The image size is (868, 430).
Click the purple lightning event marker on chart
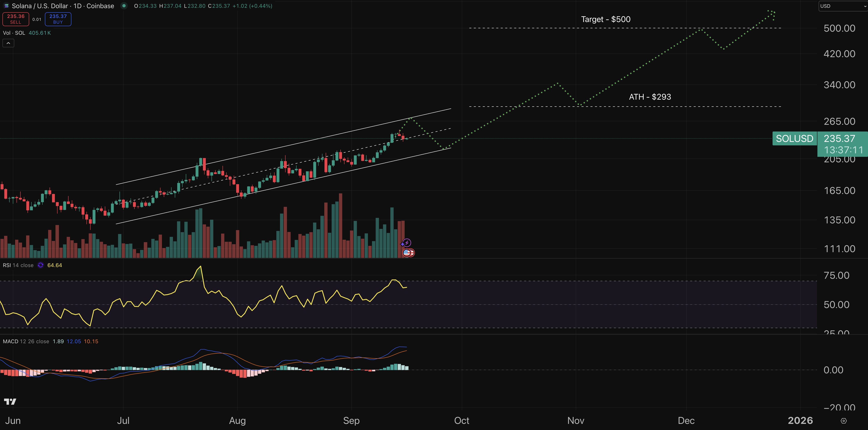[x=407, y=243]
